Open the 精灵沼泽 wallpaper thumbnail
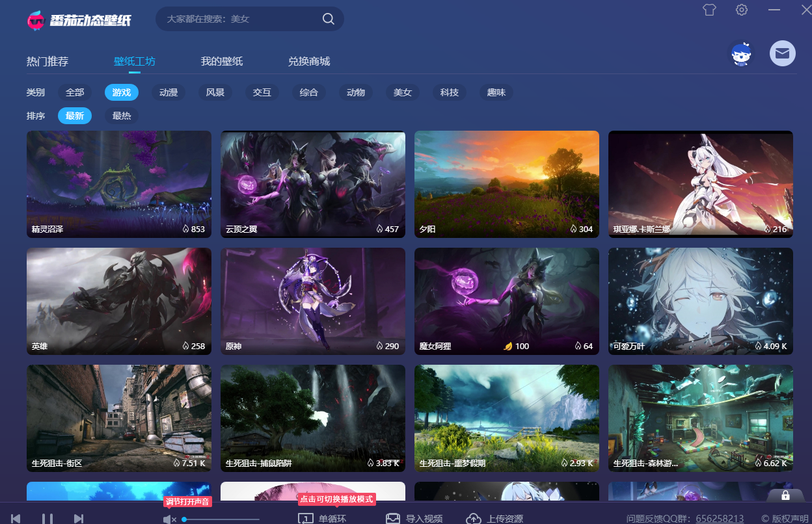Image resolution: width=812 pixels, height=524 pixels. (x=119, y=184)
